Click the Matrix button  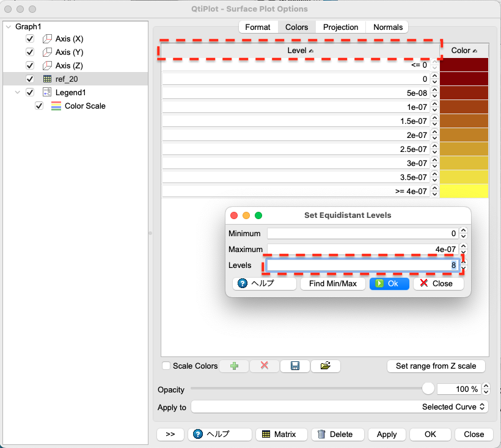[x=281, y=435]
